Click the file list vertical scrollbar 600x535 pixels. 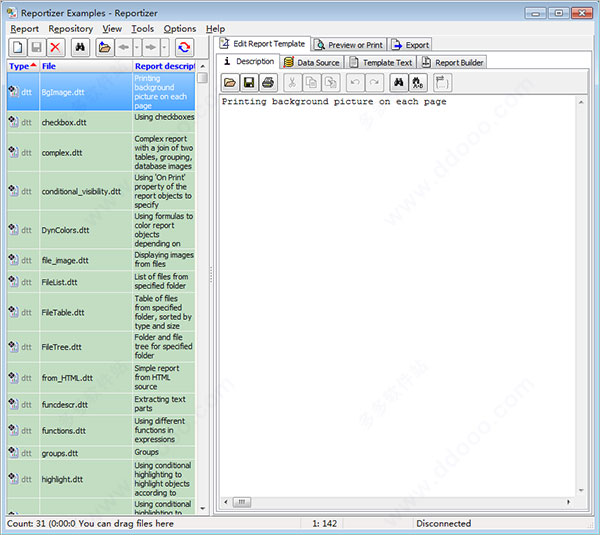click(x=203, y=300)
